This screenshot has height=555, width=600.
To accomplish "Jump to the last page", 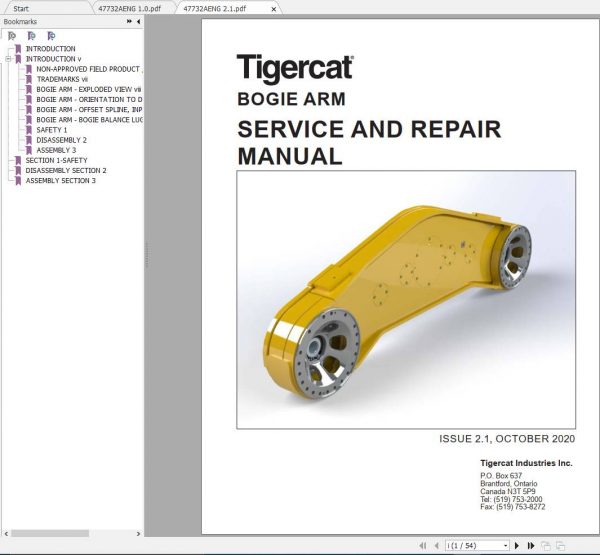I will click(531, 545).
